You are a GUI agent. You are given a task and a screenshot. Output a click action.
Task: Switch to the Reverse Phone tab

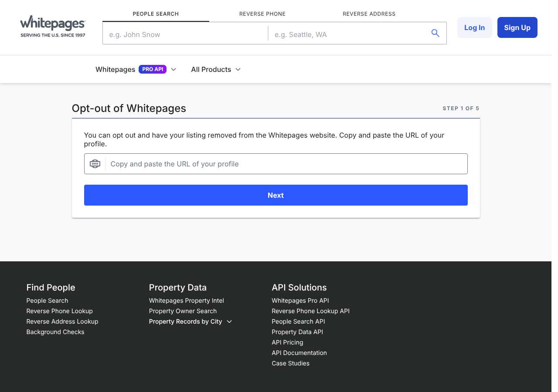click(262, 14)
